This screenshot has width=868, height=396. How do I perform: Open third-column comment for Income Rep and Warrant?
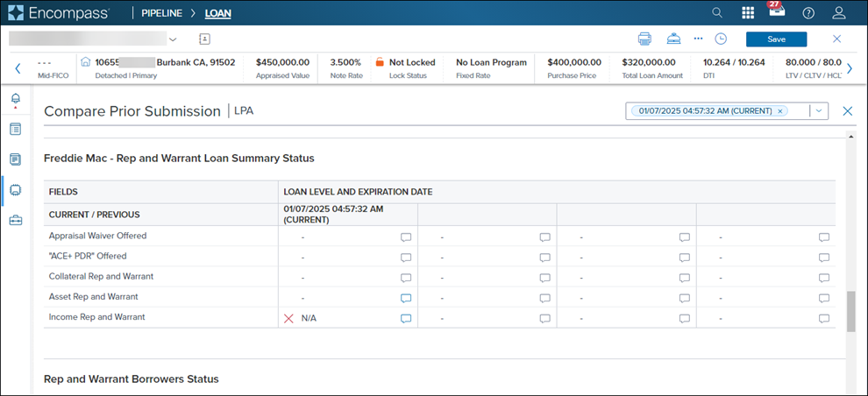point(684,318)
